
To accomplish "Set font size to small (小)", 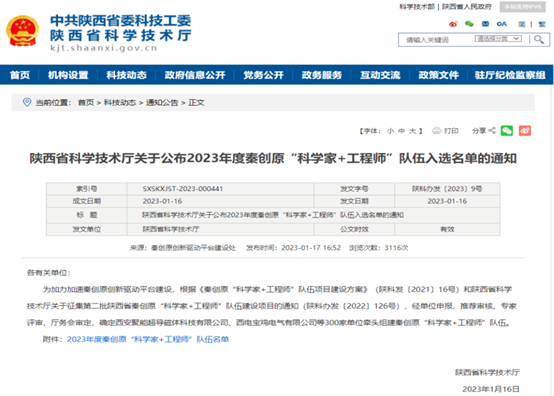I will (390, 131).
